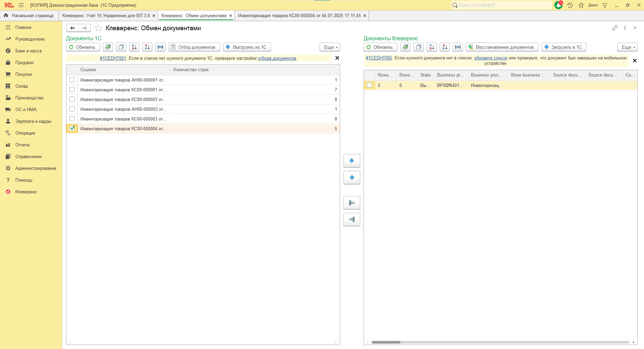Sort ascending icon in Документы Клеверенс toolbar
The width and height of the screenshot is (644, 349).
click(x=432, y=47)
